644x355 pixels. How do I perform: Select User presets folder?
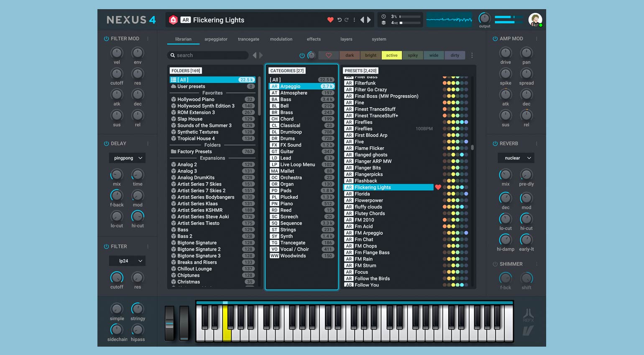(x=212, y=86)
